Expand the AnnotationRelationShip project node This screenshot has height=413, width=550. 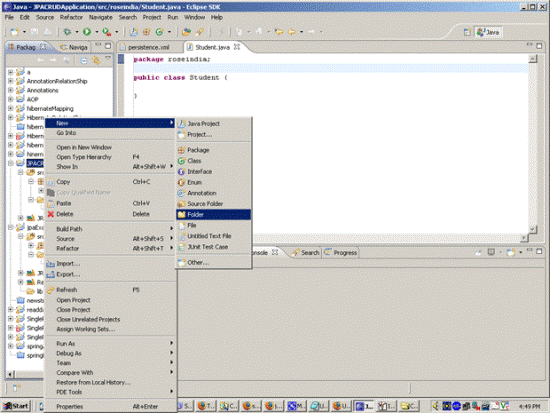coord(11,81)
